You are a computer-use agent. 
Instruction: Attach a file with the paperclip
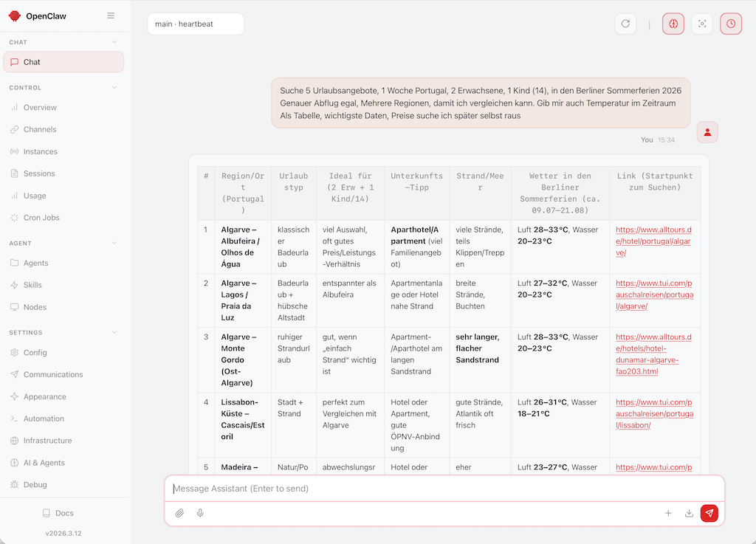pyautogui.click(x=179, y=513)
